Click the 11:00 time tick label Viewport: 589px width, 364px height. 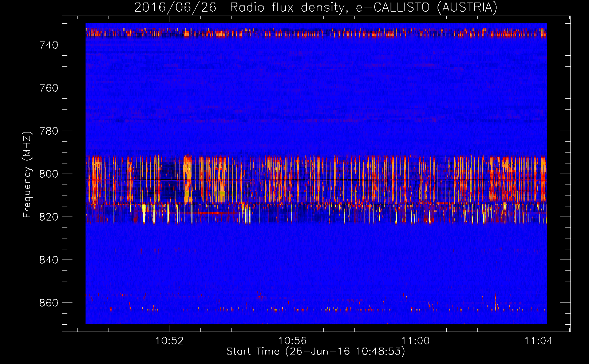pos(415,341)
